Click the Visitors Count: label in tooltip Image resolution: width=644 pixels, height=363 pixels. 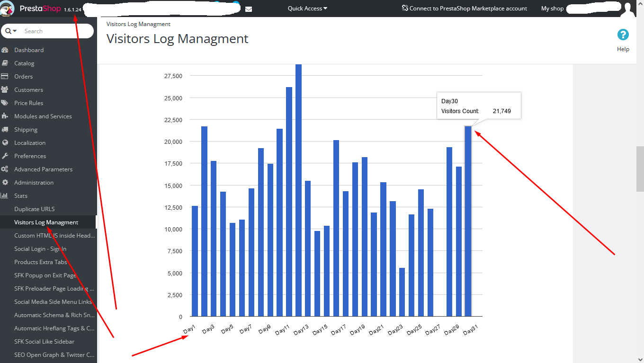click(x=460, y=111)
